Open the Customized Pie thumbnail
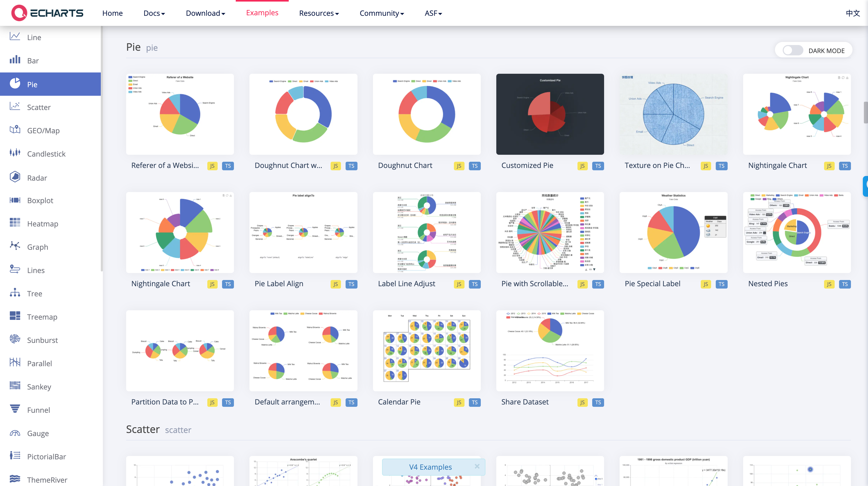Viewport: 868px width, 486px height. click(x=550, y=114)
